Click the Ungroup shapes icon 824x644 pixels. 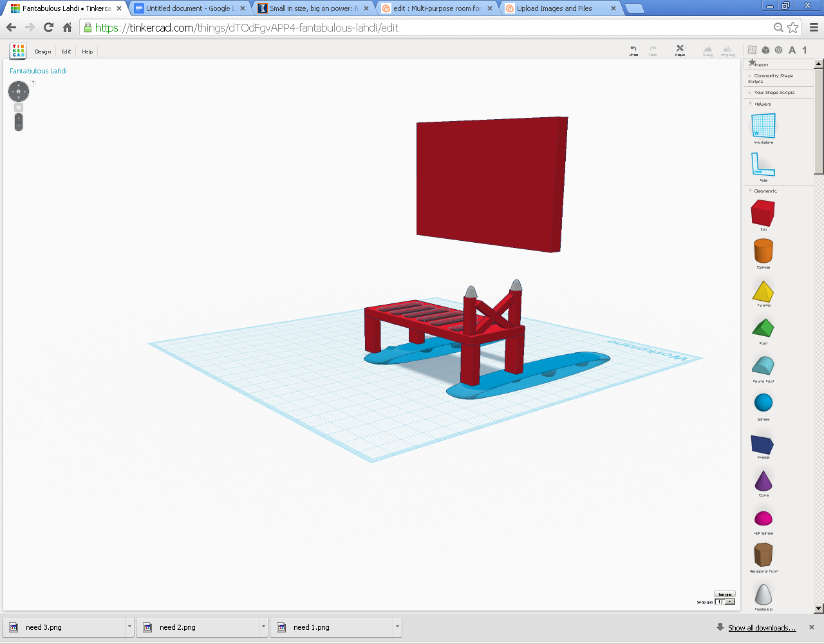point(727,50)
